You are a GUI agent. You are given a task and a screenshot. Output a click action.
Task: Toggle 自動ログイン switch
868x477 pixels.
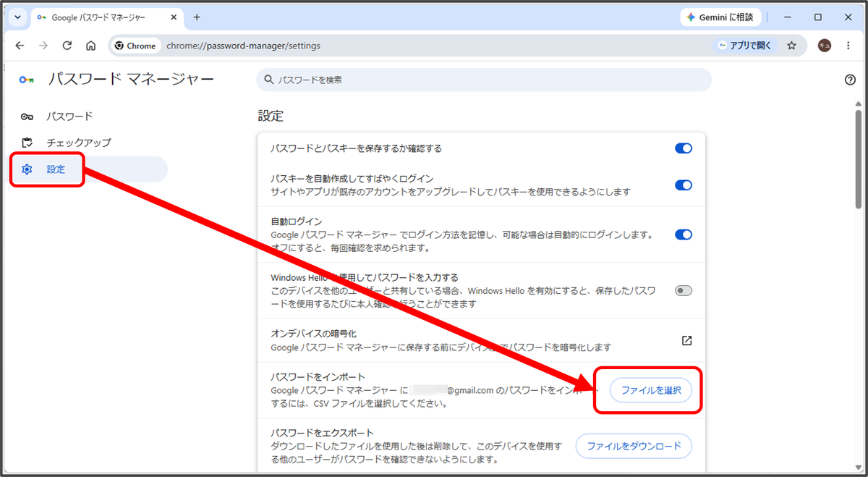click(684, 235)
